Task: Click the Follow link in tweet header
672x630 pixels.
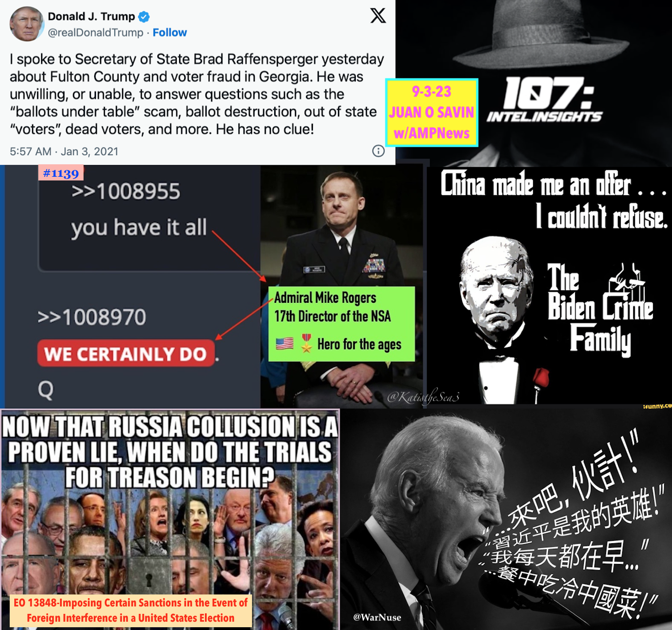Action: pos(170,33)
